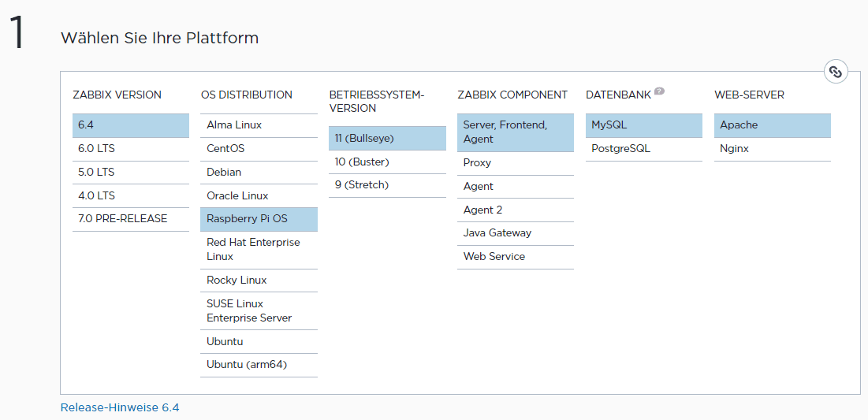Screen dimensions: 868x420
Task: Click the copy link chain icon
Action: pos(836,72)
